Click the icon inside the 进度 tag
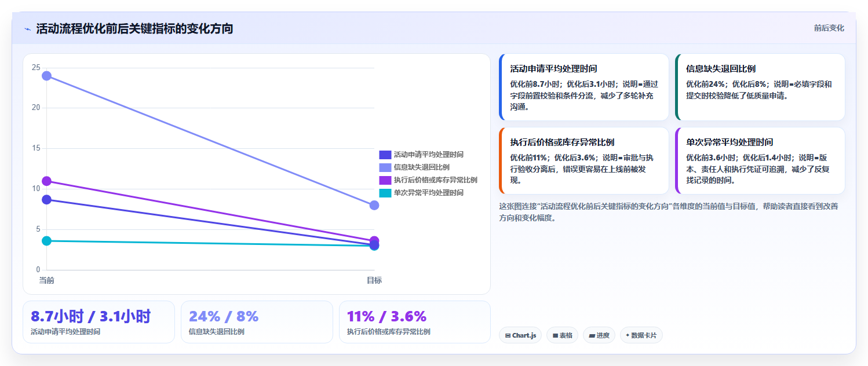This screenshot has width=868, height=366. (x=592, y=335)
